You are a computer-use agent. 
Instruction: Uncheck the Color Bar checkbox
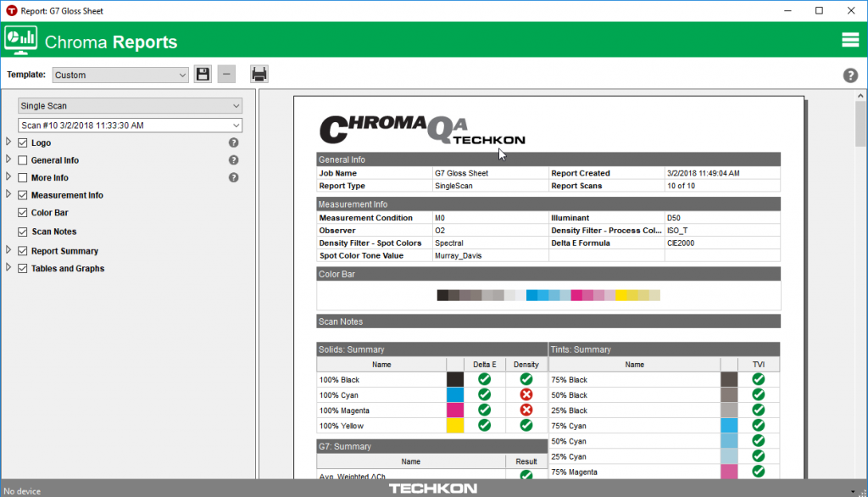pos(23,213)
